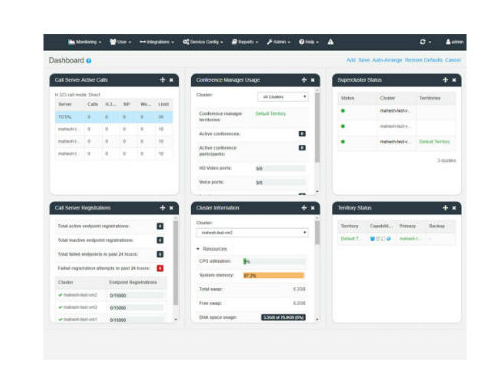
Task: Close the Supercluster Status panel
Action: pyautogui.click(x=454, y=80)
